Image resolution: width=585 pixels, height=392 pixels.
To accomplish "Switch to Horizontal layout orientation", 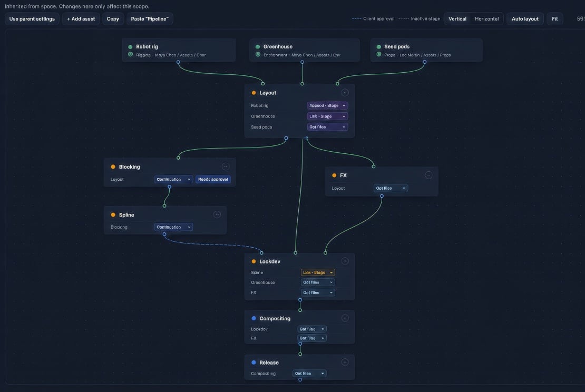I will (486, 18).
